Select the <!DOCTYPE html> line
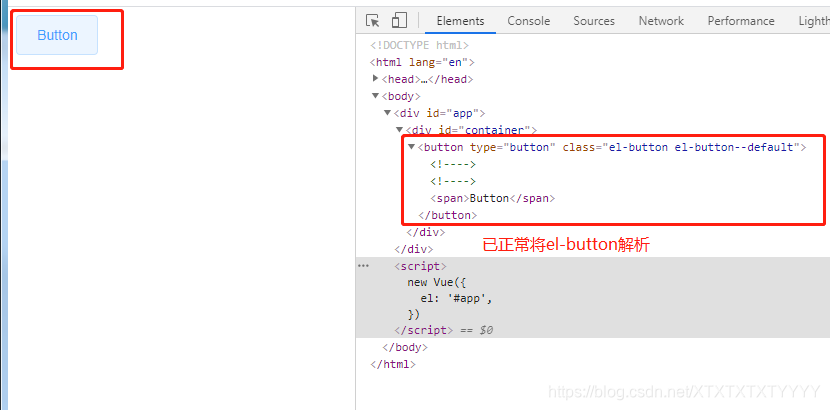The height and width of the screenshot is (410, 830). [419, 45]
